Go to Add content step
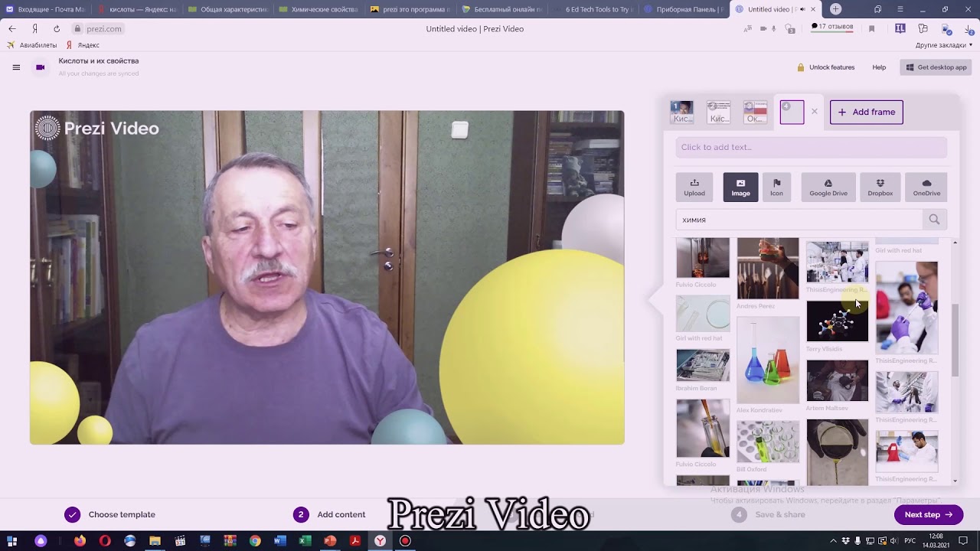 point(330,514)
